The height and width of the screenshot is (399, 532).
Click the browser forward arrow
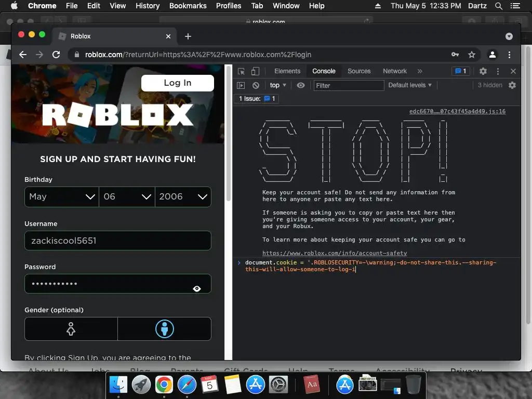[x=39, y=55]
